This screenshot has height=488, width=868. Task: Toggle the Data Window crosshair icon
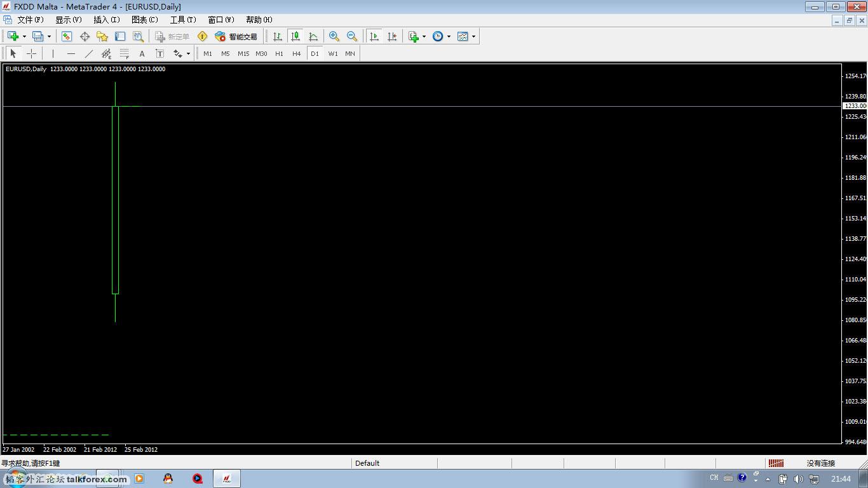85,36
